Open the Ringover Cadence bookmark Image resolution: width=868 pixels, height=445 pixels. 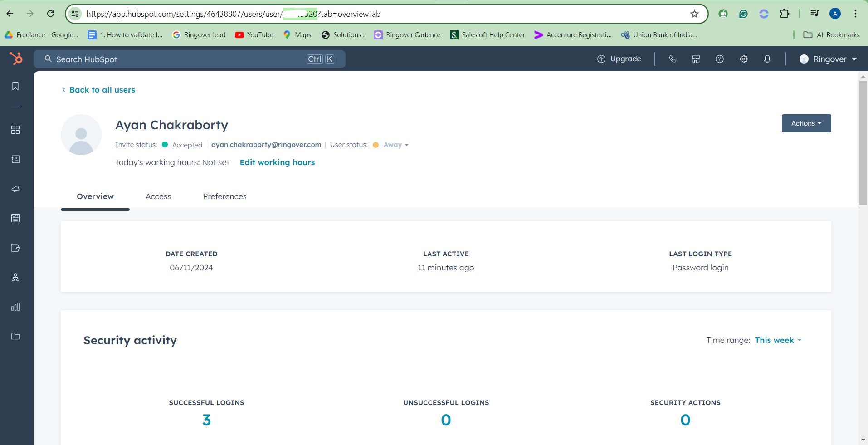point(407,35)
